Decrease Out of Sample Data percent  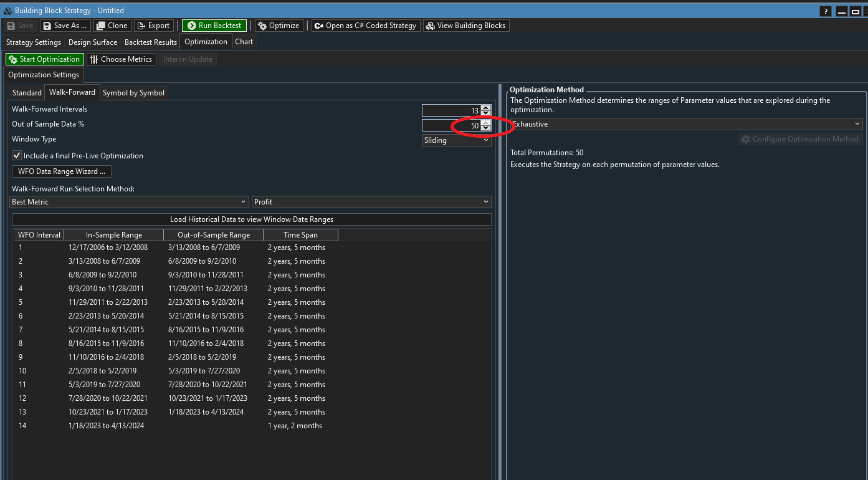coord(485,128)
